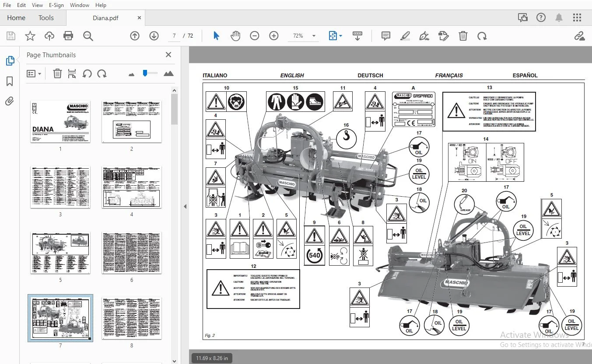Screen dimensions: 592x364
Task: Select the Diana.pdf document tab
Action: (x=105, y=18)
